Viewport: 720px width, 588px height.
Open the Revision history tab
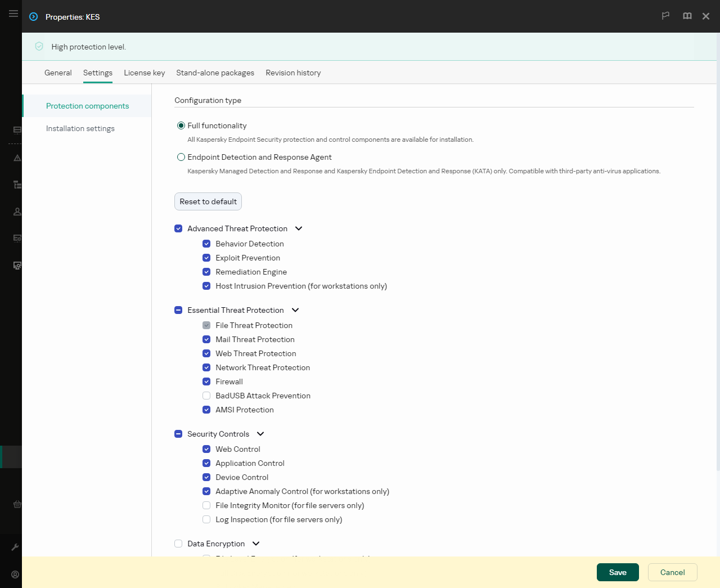pyautogui.click(x=293, y=73)
